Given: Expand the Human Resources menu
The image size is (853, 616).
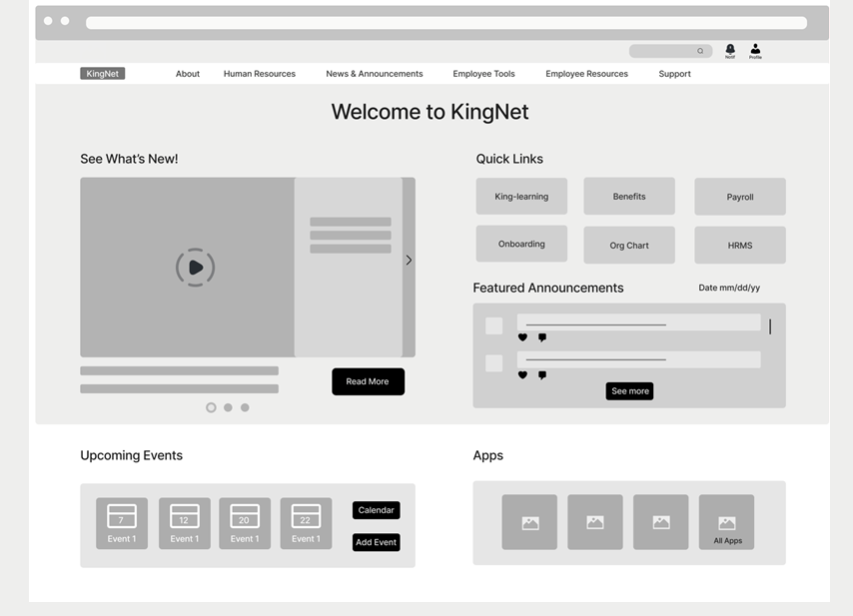Looking at the screenshot, I should pos(259,74).
